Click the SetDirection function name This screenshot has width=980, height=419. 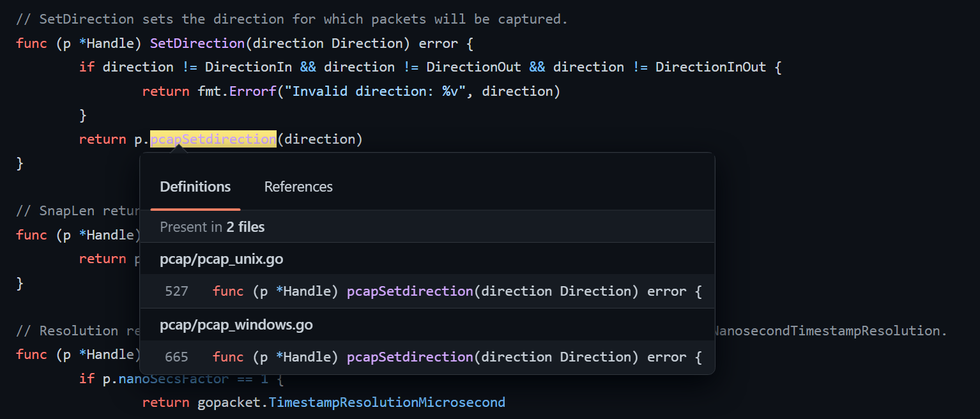pos(197,43)
